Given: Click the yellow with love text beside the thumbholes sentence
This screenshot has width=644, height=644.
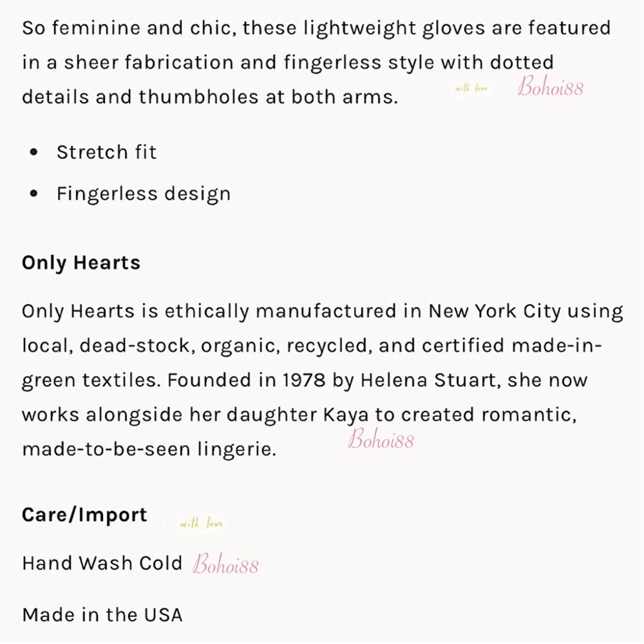Looking at the screenshot, I should tap(471, 88).
